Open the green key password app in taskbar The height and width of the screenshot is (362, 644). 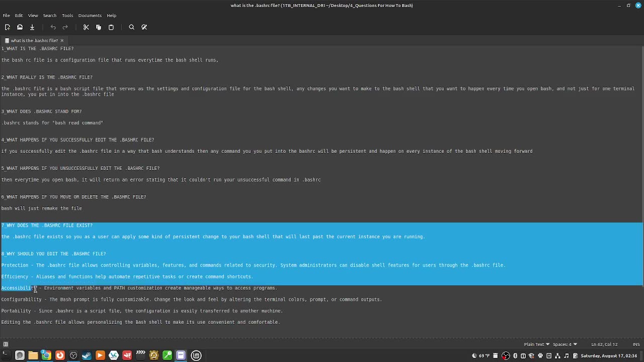click(x=167, y=355)
